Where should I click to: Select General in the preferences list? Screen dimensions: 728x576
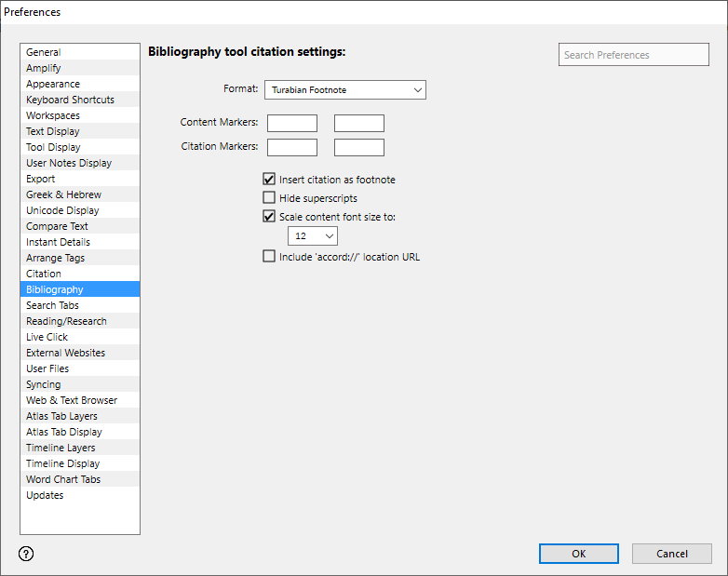coord(44,53)
